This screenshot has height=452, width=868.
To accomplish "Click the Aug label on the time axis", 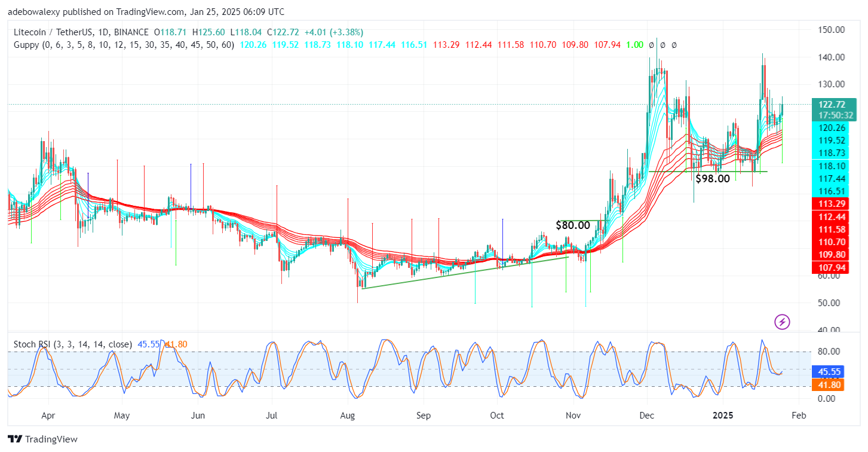I will (348, 415).
